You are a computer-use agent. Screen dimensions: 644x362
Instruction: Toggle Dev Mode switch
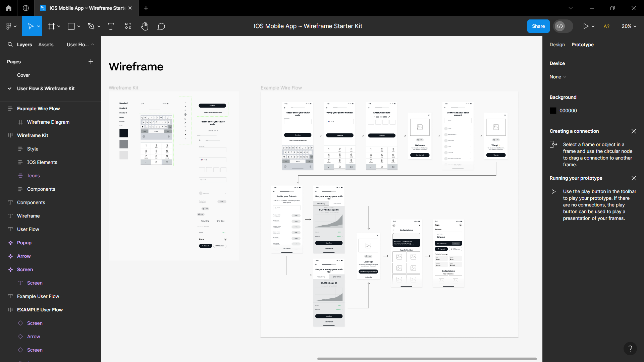coord(563,26)
